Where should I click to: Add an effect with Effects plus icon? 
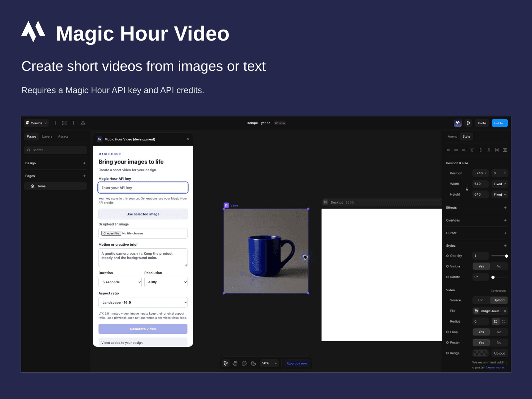point(505,208)
